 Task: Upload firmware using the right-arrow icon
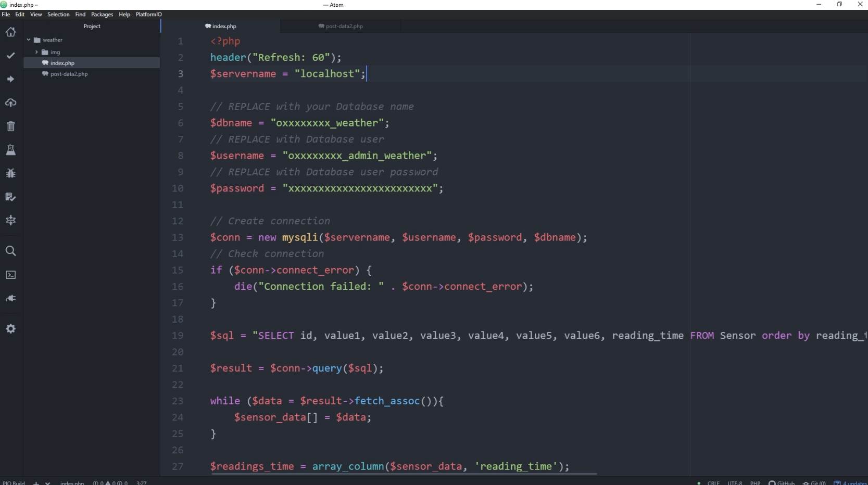[10, 79]
